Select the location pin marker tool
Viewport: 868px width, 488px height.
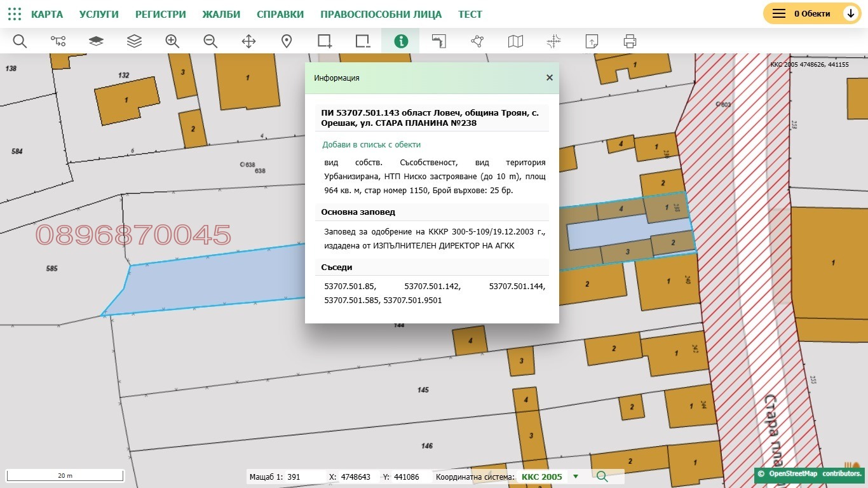287,41
